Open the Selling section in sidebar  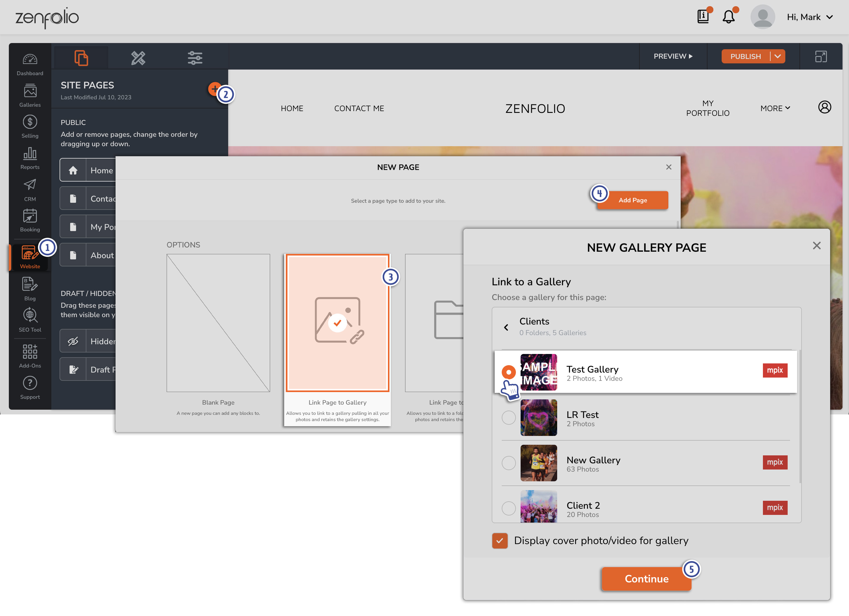coord(30,127)
